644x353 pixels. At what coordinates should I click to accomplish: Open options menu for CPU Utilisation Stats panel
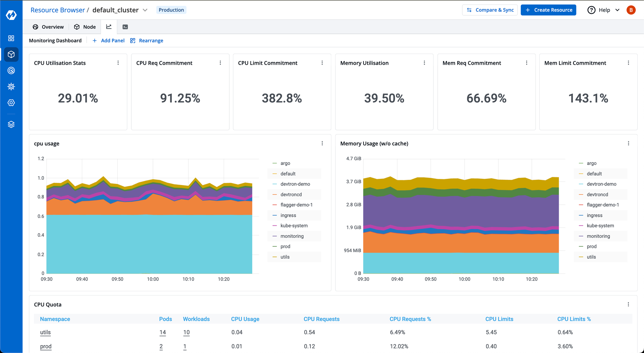click(x=118, y=63)
